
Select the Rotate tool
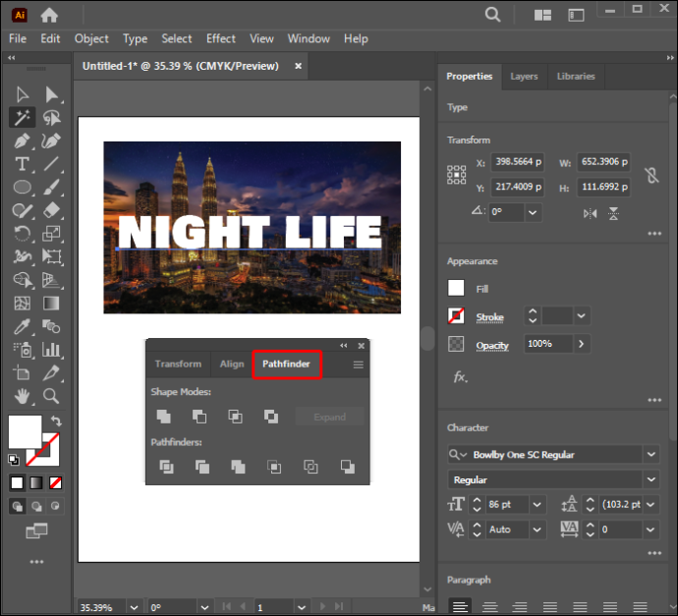[x=22, y=234]
